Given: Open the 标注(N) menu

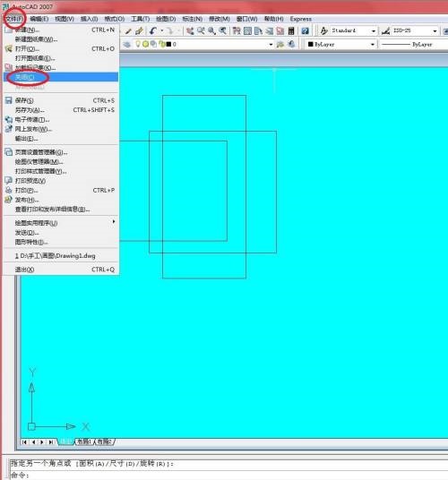Looking at the screenshot, I should [x=193, y=19].
